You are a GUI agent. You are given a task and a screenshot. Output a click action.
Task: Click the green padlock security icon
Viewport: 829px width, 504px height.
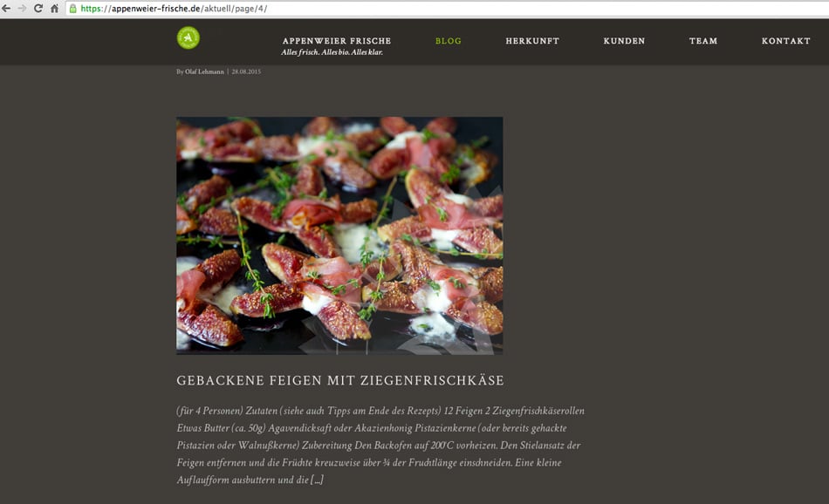click(x=73, y=9)
